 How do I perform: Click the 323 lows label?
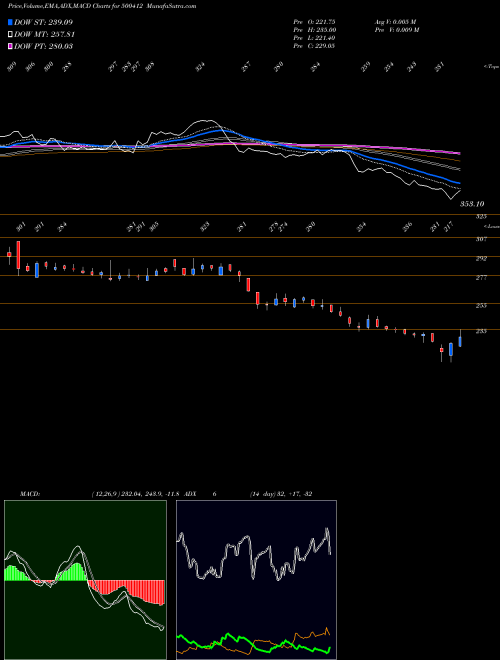click(x=205, y=227)
